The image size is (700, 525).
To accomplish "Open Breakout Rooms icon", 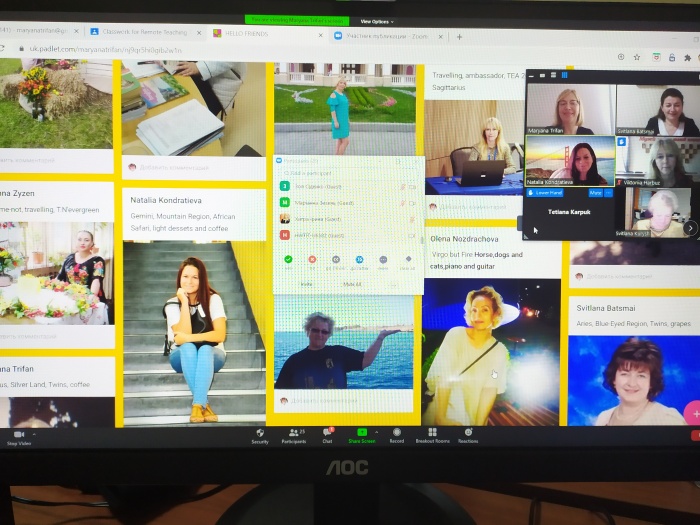I will coord(431,433).
